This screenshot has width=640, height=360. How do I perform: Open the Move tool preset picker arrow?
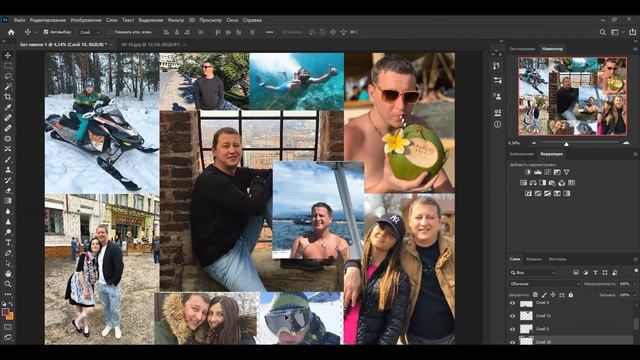point(36,32)
